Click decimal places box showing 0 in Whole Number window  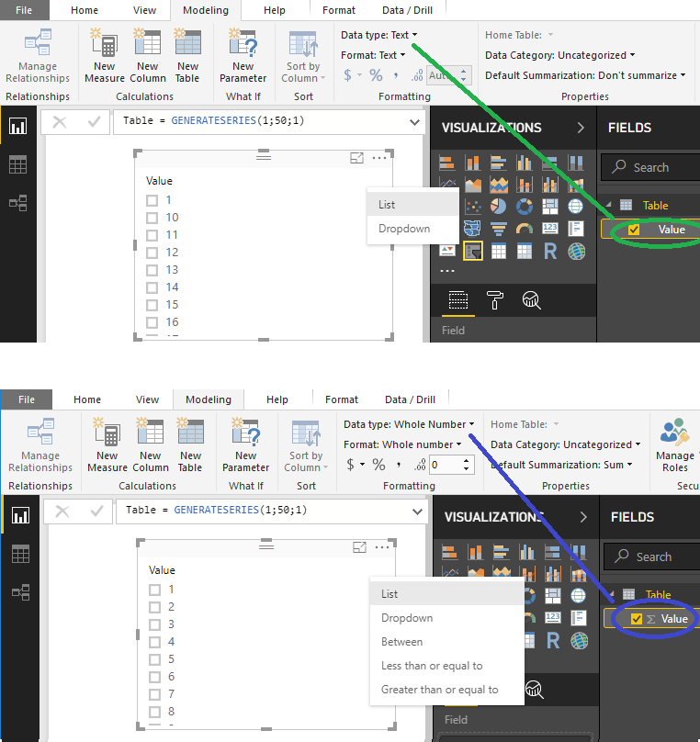pos(451,465)
